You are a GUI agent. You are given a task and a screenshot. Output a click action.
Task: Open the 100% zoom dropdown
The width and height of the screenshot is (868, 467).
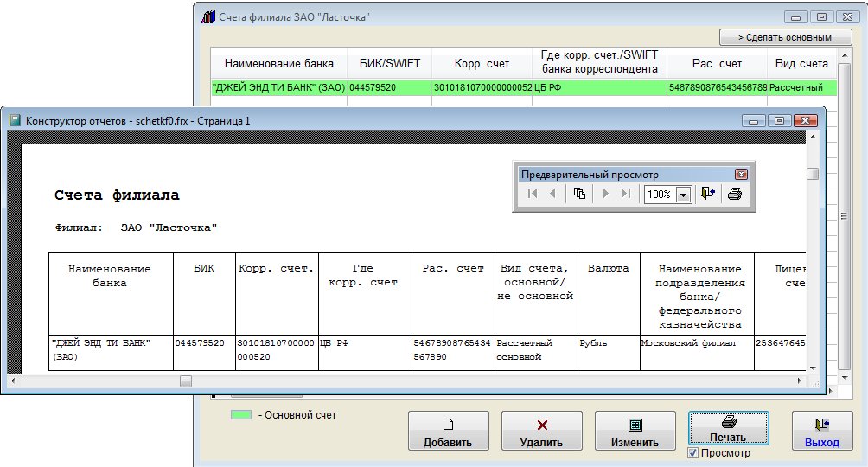pyautogui.click(x=683, y=195)
